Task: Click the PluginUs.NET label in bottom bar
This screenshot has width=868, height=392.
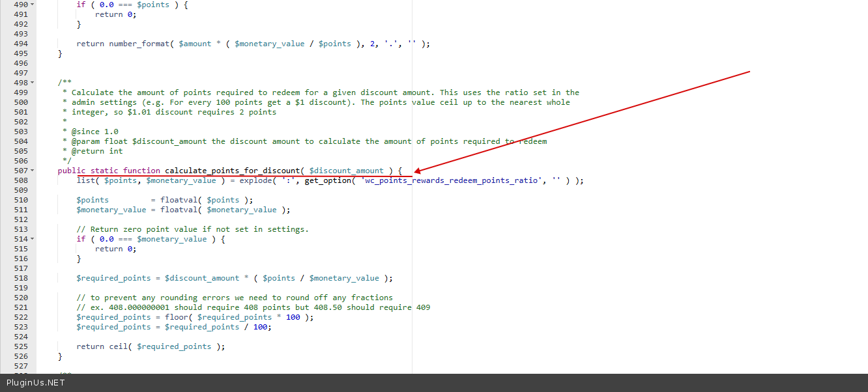Action: coord(36,383)
